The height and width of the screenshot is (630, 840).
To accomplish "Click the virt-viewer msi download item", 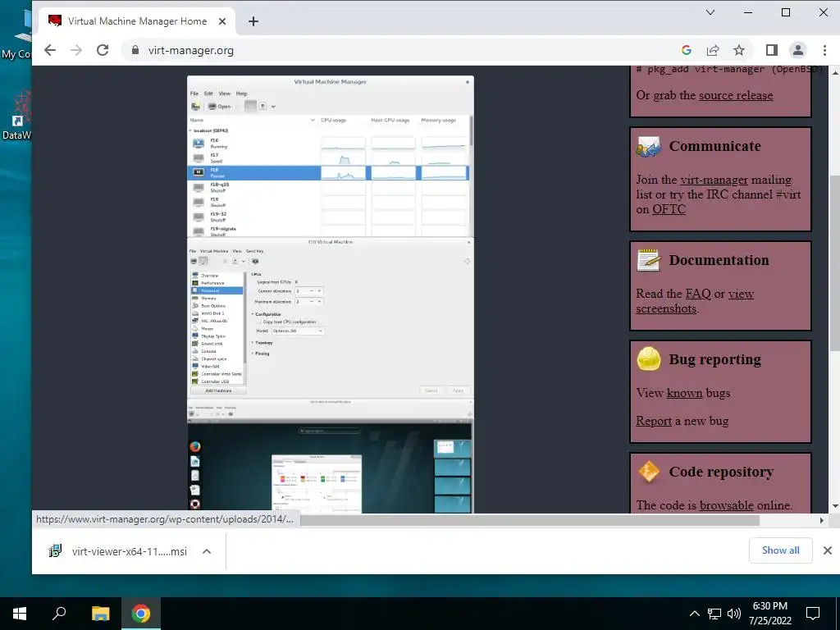I will tap(129, 551).
